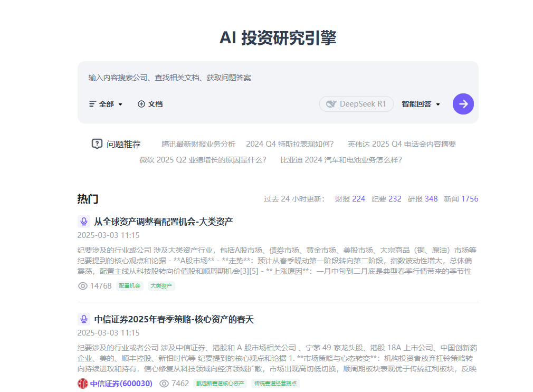The height and width of the screenshot is (392, 533).
Task: Focus the search query input field
Action: [x=278, y=78]
